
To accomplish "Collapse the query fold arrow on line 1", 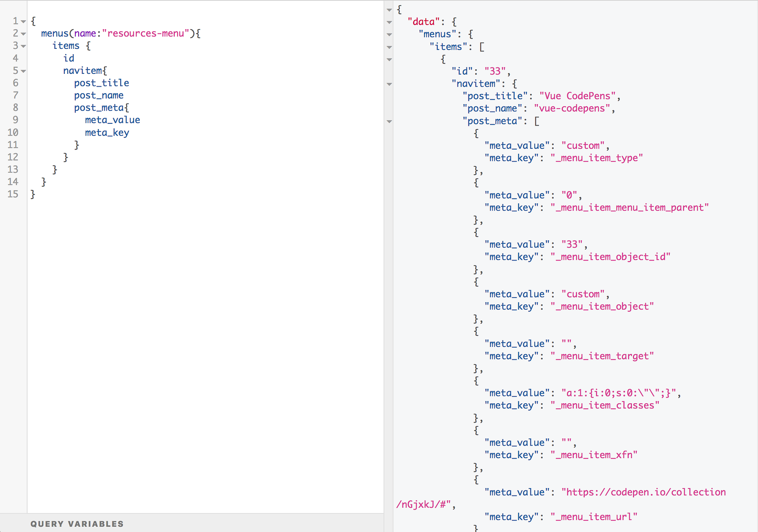I will point(23,22).
